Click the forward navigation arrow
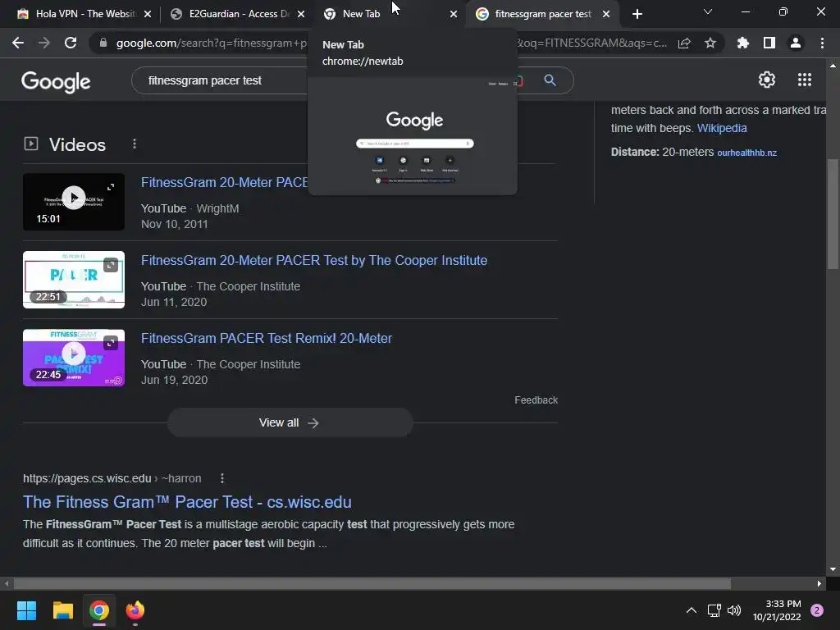Image resolution: width=840 pixels, height=630 pixels. click(44, 43)
